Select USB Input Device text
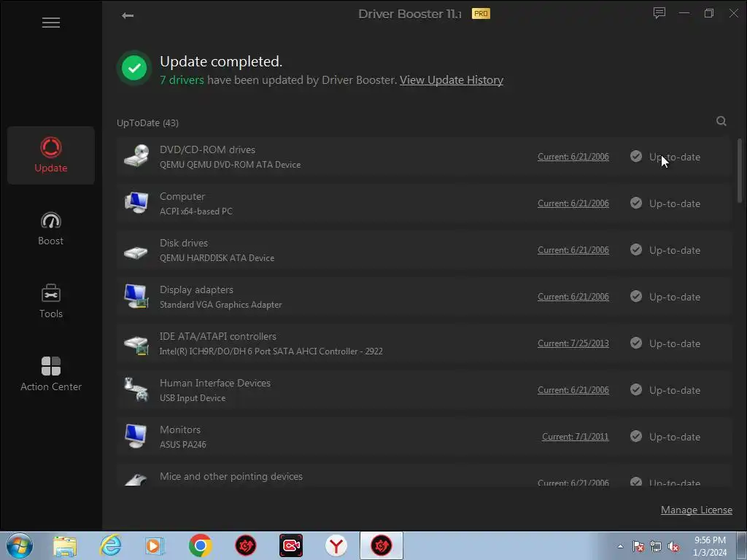 (x=193, y=398)
